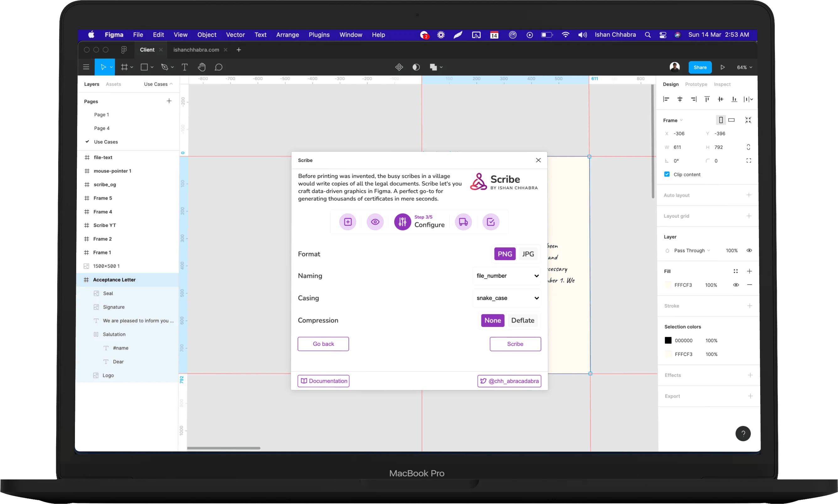Open the Vector menu
Screen dimensions: 838x504
pos(235,35)
